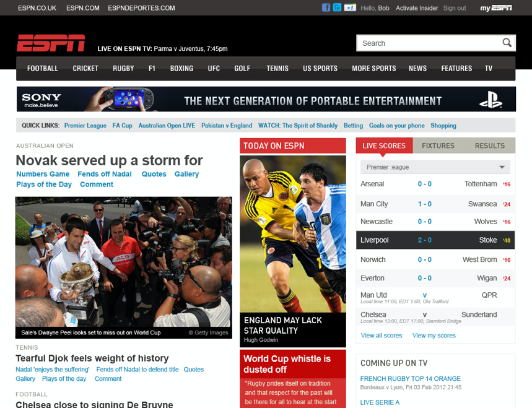Open the Premier League quick link

85,126
